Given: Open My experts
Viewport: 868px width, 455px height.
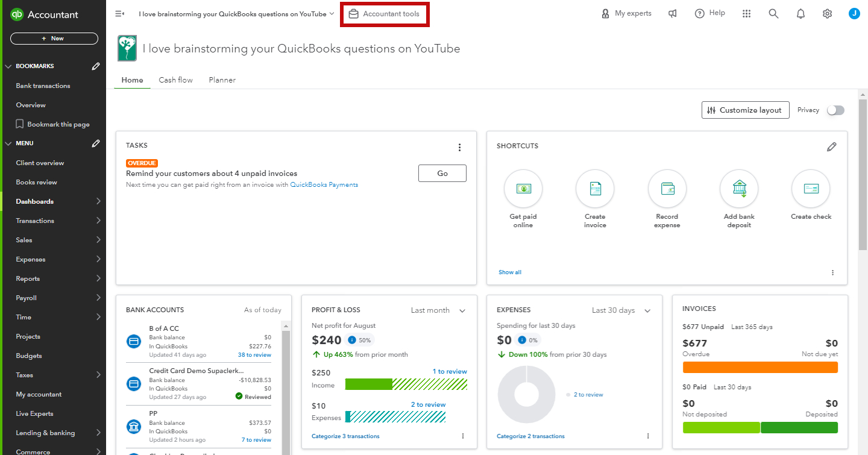Looking at the screenshot, I should coord(626,14).
